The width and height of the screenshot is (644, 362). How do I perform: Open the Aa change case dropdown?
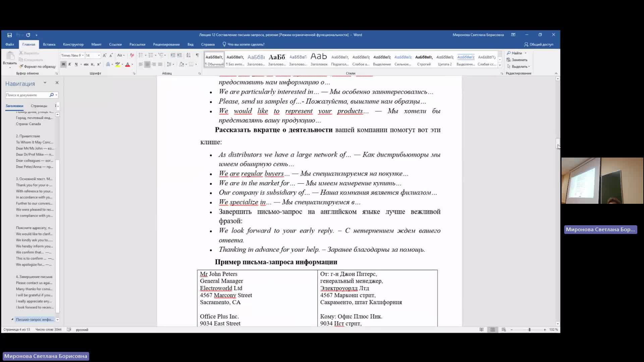coord(121,55)
